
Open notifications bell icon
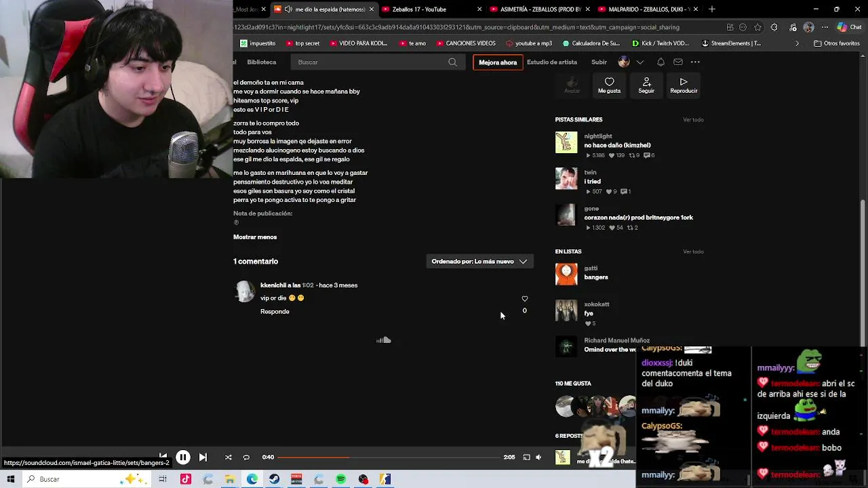click(660, 62)
